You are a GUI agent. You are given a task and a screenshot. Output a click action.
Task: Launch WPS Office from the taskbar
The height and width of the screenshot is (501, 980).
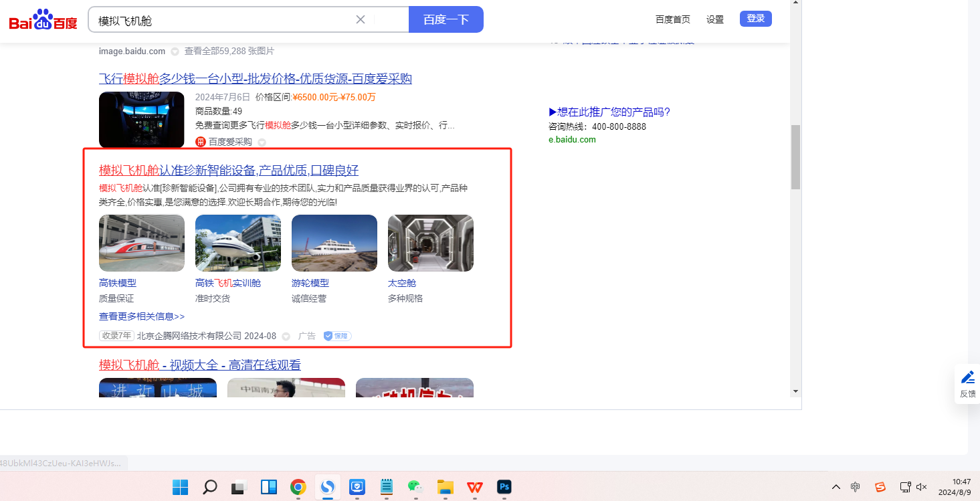474,487
